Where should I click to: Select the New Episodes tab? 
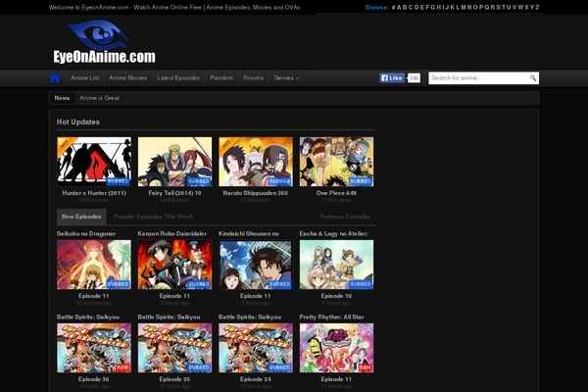pos(81,217)
